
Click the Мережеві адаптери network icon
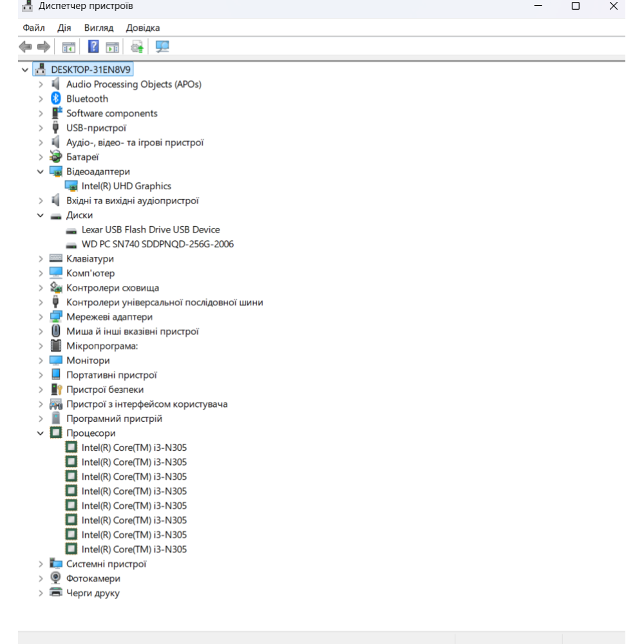pyautogui.click(x=56, y=316)
